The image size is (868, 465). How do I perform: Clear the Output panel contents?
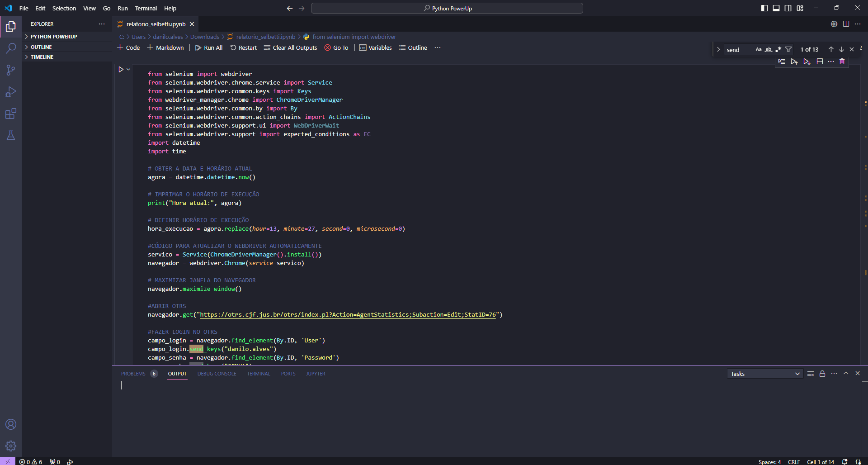pos(810,374)
